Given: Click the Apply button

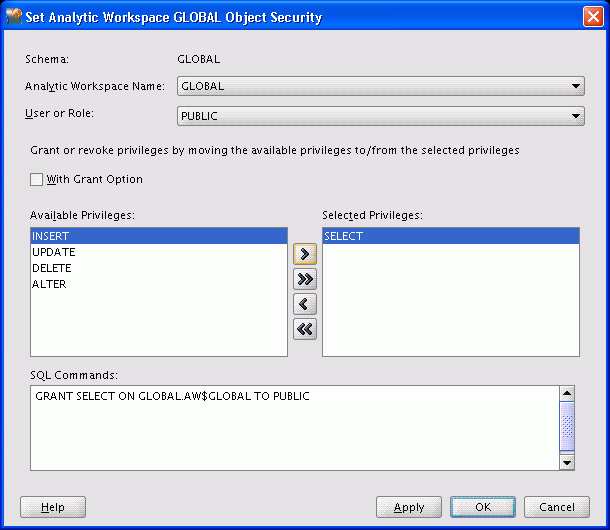Looking at the screenshot, I should pos(409,507).
